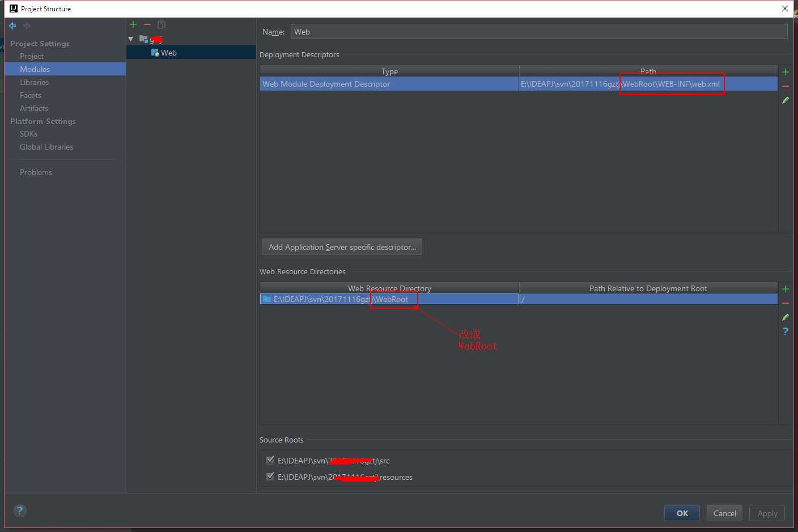The height and width of the screenshot is (532, 798).
Task: Open the dialog help button
Action: (x=20, y=510)
